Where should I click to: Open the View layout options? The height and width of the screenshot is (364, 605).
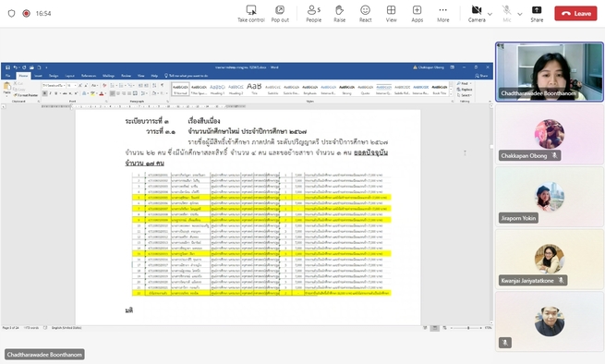pyautogui.click(x=392, y=14)
